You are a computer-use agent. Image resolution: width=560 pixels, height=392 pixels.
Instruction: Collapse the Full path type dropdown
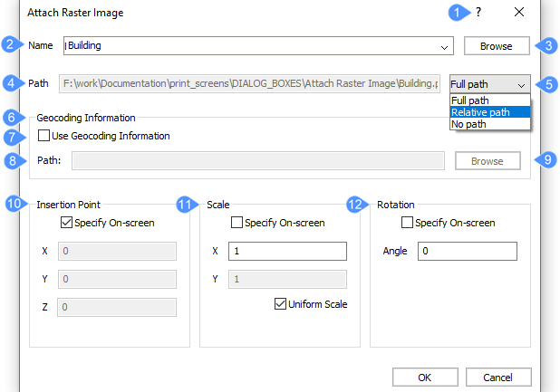click(x=521, y=83)
